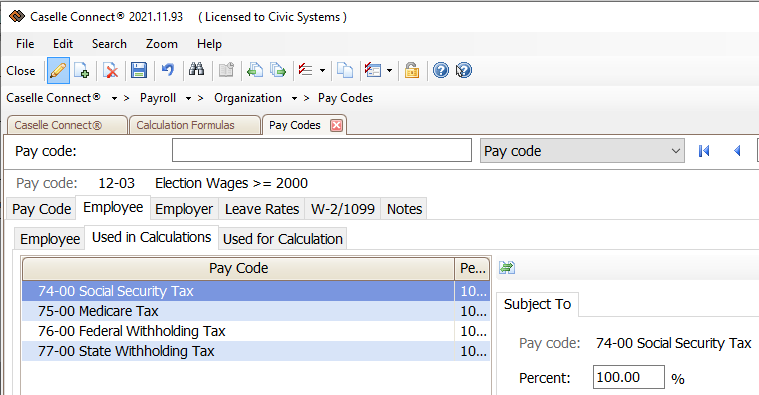Image resolution: width=759 pixels, height=395 pixels.
Task: Click the green arrows icon above Subject To
Action: click(x=507, y=267)
